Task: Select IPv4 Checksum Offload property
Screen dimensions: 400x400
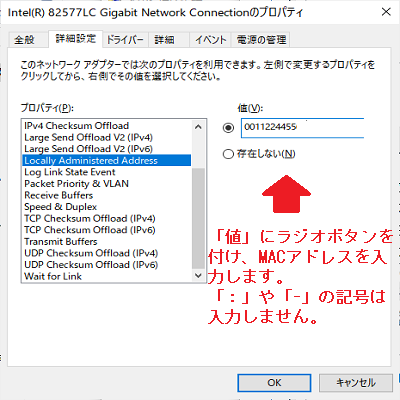Action: [107, 126]
